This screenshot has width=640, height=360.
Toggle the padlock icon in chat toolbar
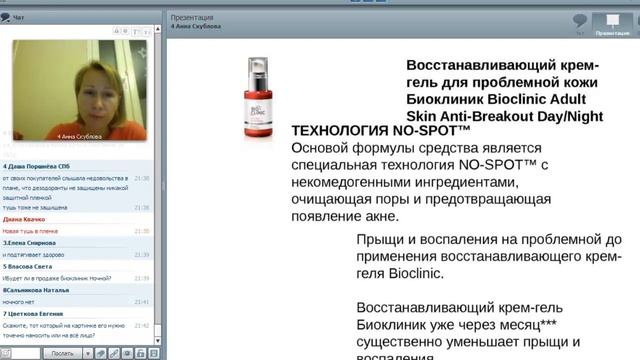point(140,353)
